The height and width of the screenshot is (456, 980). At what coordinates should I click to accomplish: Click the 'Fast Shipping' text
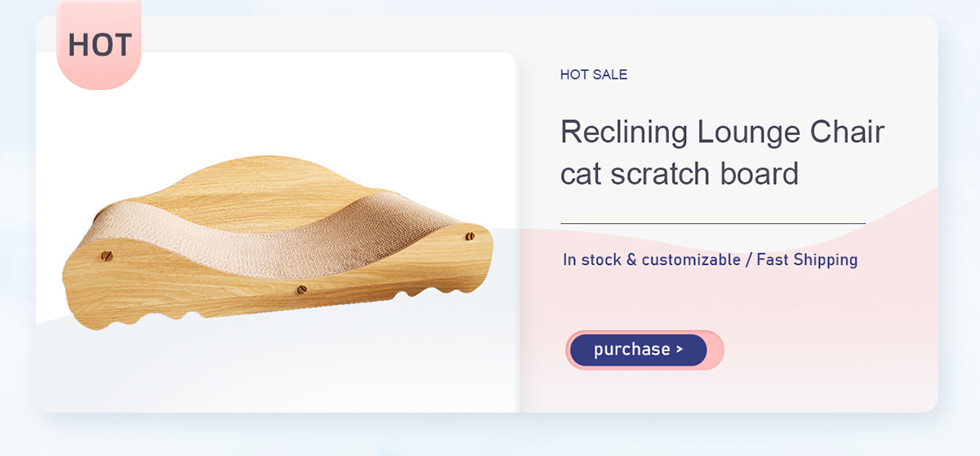coord(807,260)
